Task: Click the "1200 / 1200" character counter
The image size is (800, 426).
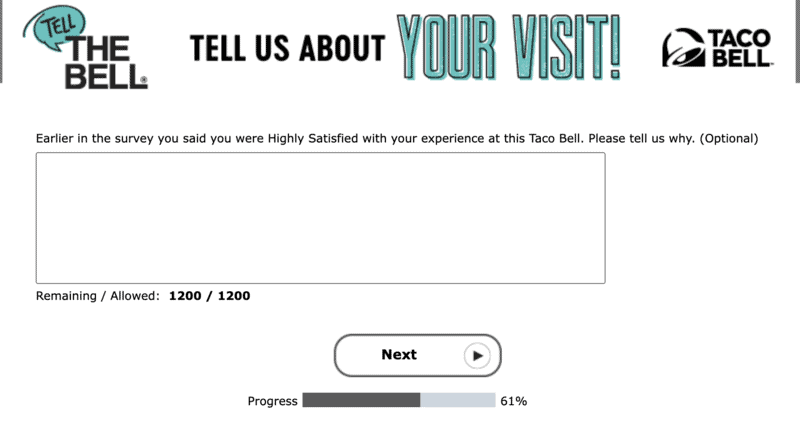Action: (209, 296)
